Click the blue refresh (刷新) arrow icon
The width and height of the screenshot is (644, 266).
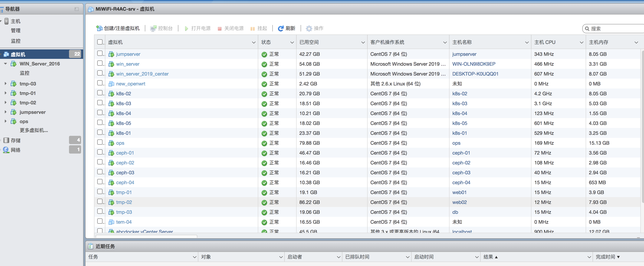(x=281, y=28)
